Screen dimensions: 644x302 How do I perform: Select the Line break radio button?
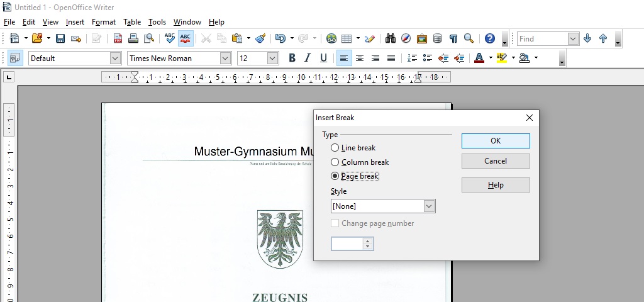(335, 148)
